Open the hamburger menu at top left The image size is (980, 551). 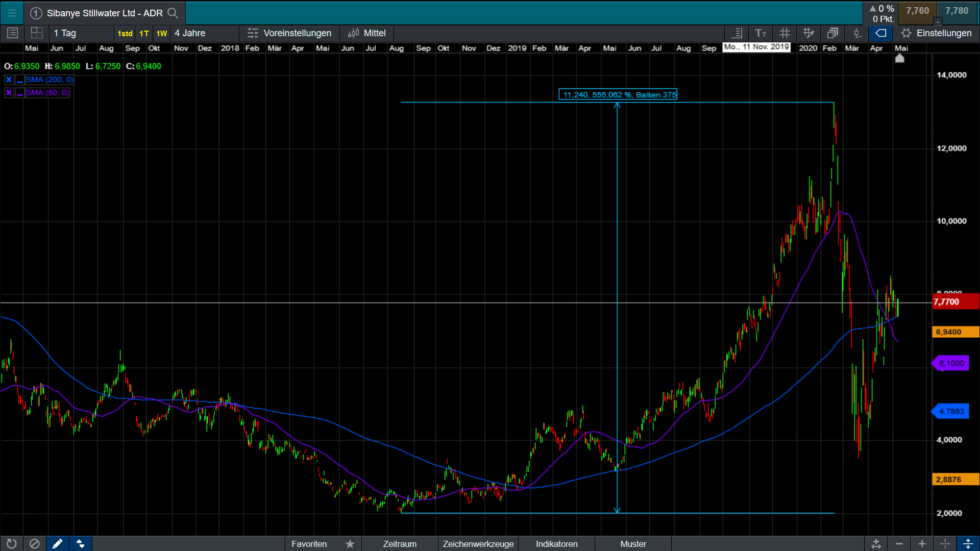pos(12,13)
